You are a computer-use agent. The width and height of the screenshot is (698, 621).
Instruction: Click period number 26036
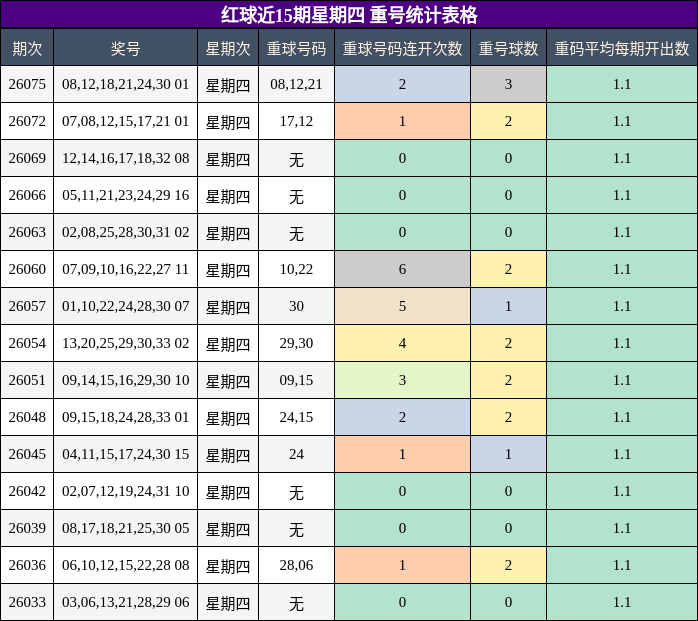(x=27, y=564)
